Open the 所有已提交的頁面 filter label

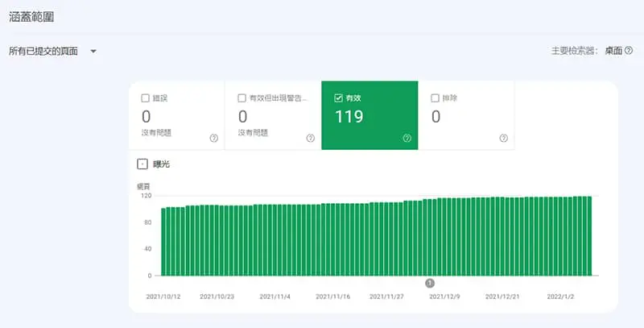pyautogui.click(x=43, y=52)
